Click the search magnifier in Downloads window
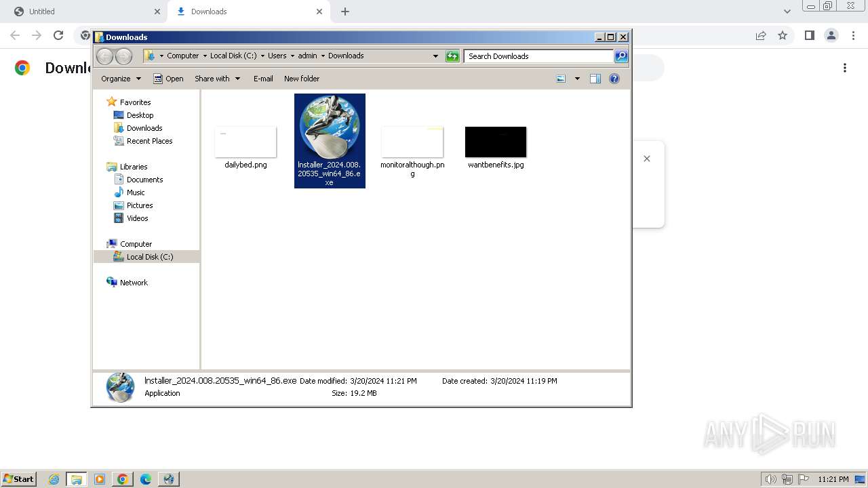This screenshot has height=488, width=868. tap(621, 56)
